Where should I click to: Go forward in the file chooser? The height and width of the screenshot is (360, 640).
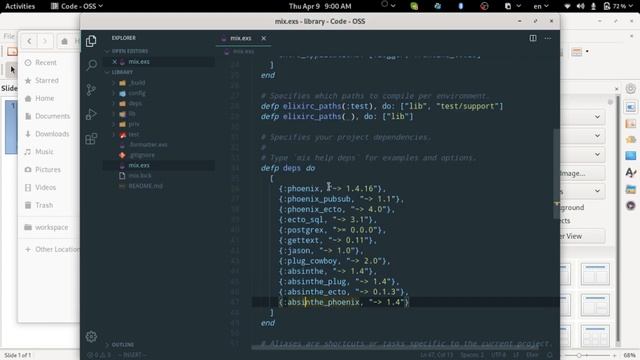[x=45, y=41]
